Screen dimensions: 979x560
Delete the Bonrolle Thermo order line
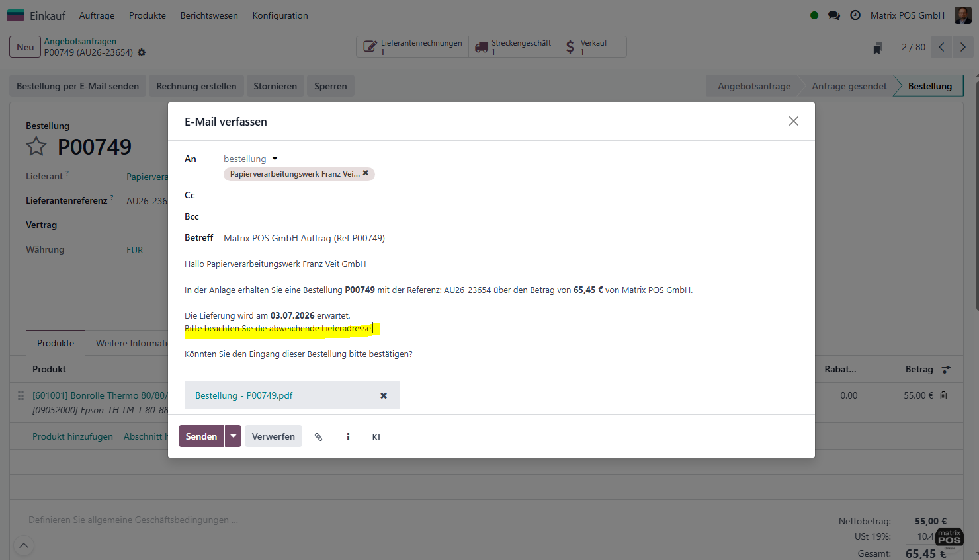click(944, 395)
